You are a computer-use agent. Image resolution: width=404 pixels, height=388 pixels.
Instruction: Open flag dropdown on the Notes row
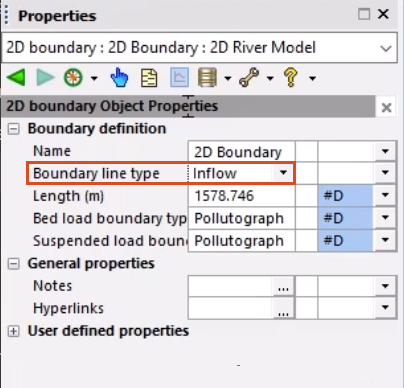(385, 286)
